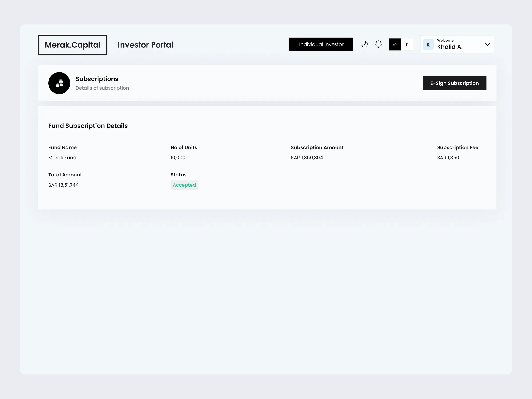Click the 'Status' label
The width and height of the screenshot is (532, 399).
tap(178, 175)
